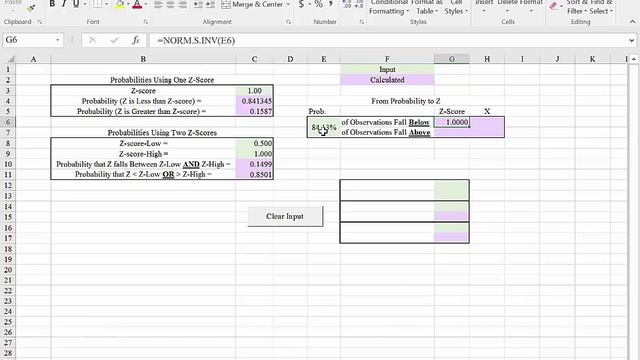Click the Clear Input button
Image resolution: width=640 pixels, height=360 pixels.
(285, 216)
